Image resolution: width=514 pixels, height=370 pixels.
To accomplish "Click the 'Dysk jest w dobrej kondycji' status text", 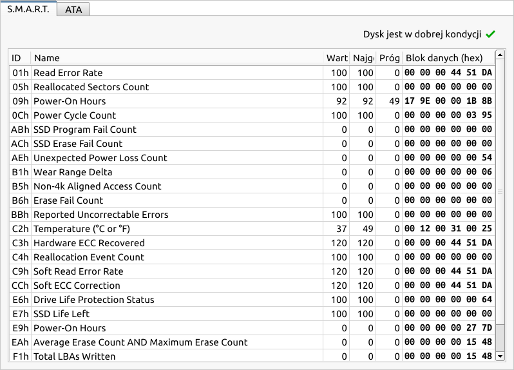I will (x=422, y=34).
